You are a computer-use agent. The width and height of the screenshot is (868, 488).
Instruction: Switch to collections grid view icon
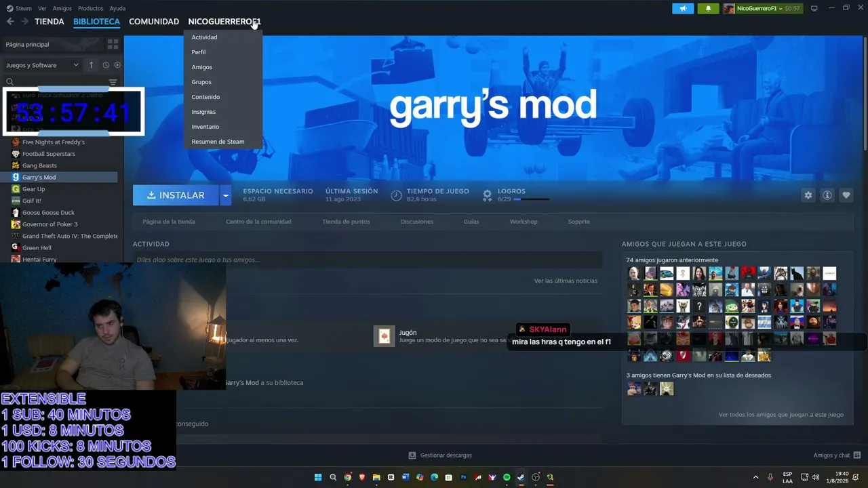[x=113, y=44]
